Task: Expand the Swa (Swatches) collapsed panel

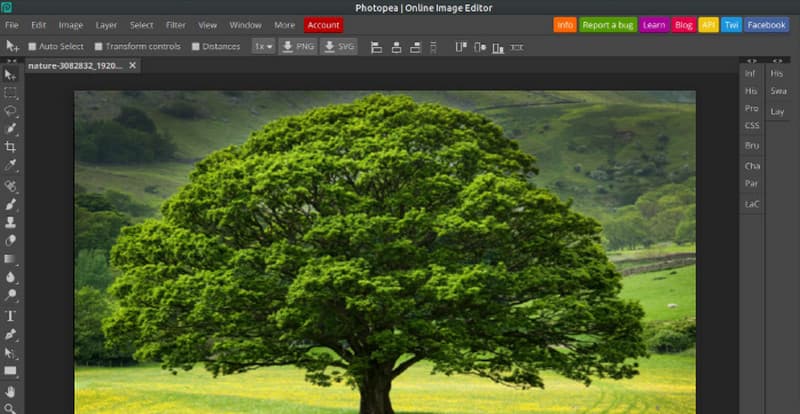Action: click(778, 91)
